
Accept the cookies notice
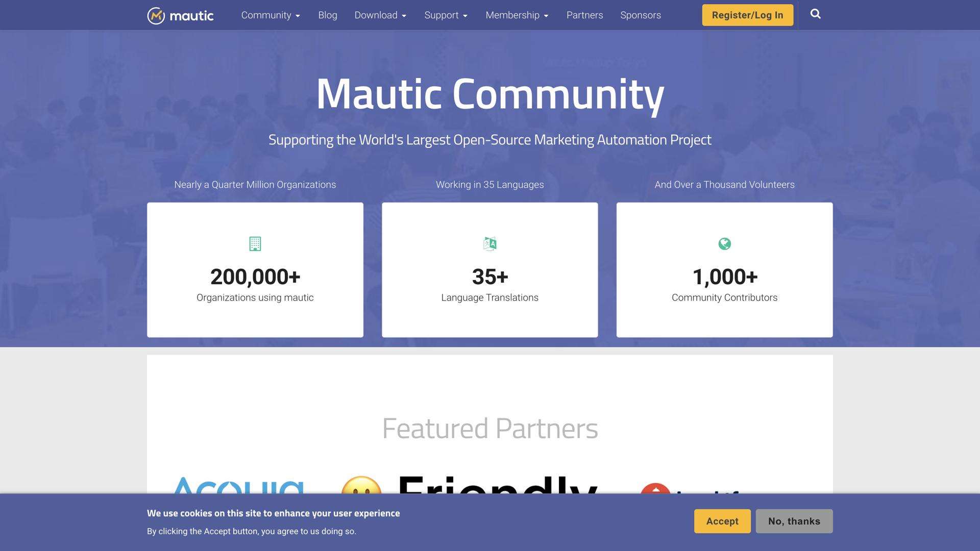coord(722,521)
